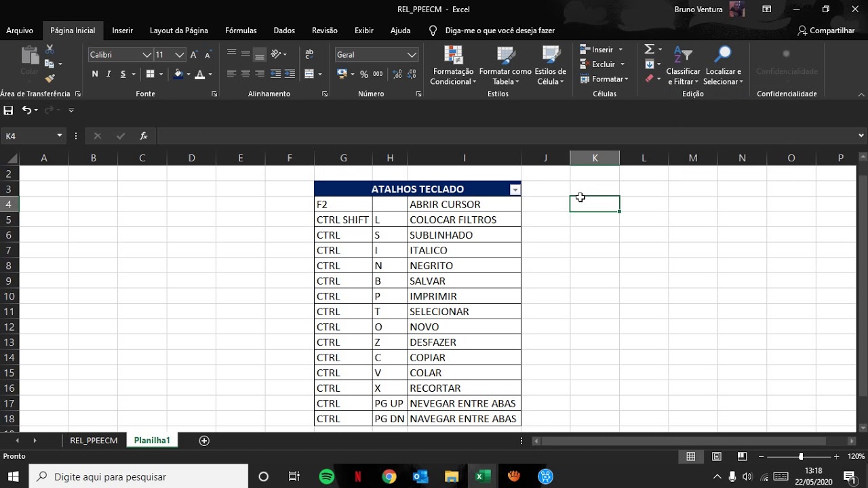
Task: Open Estilos de Célula gallery
Action: click(551, 66)
